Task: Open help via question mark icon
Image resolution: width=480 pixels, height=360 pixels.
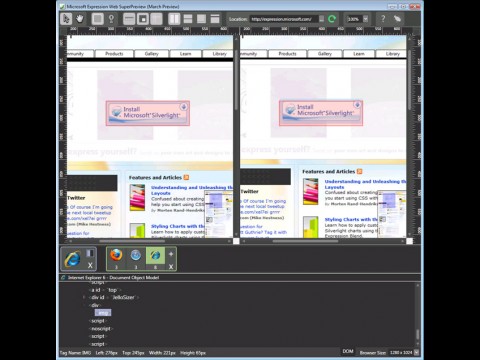Action: pyautogui.click(x=383, y=19)
